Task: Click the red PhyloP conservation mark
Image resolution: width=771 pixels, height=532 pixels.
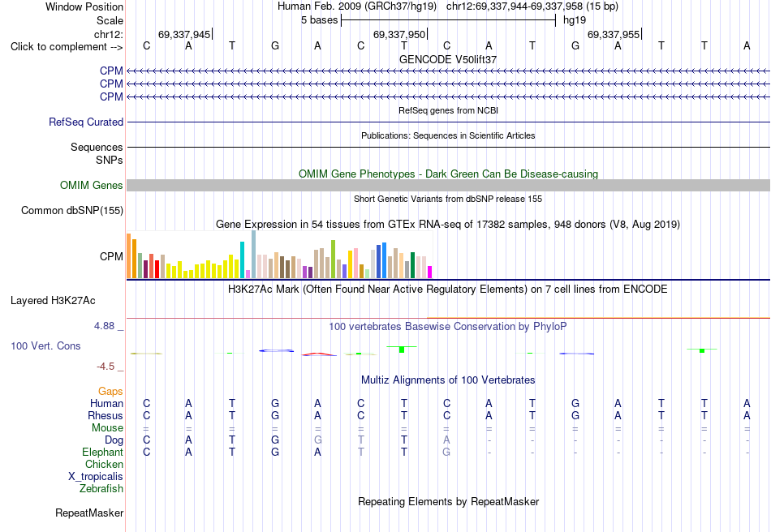Action: [x=319, y=354]
